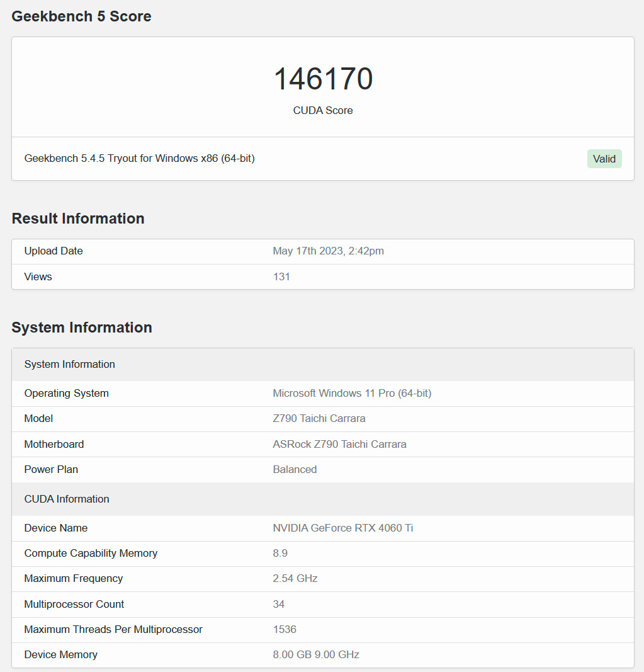
Task: Click the CUDA Information table header row
Action: click(323, 499)
